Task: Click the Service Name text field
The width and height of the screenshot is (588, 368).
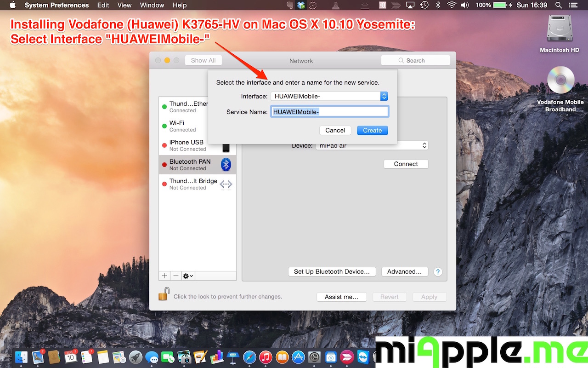Action: (x=329, y=112)
